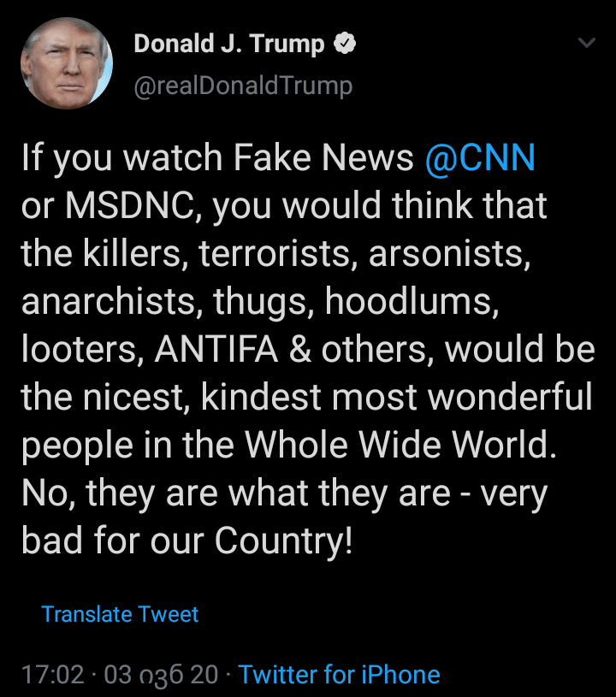This screenshot has height=697, width=616.
Task: Click the blue verified badge icon
Action: 344,44
